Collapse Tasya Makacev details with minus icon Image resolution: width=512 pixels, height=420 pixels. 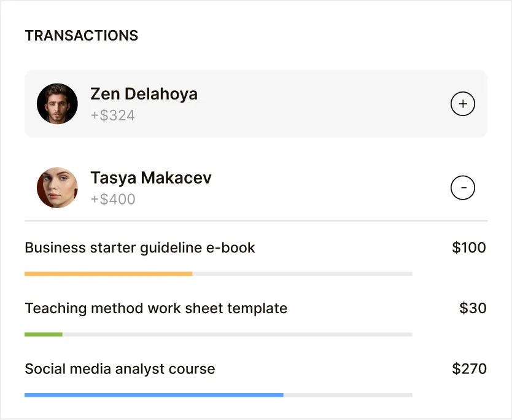(x=463, y=187)
